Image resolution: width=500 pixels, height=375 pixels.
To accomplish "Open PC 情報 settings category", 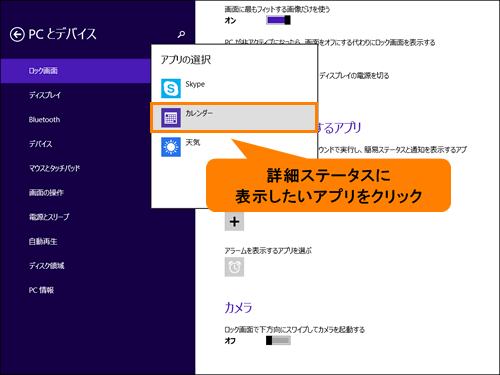I will coord(41,290).
